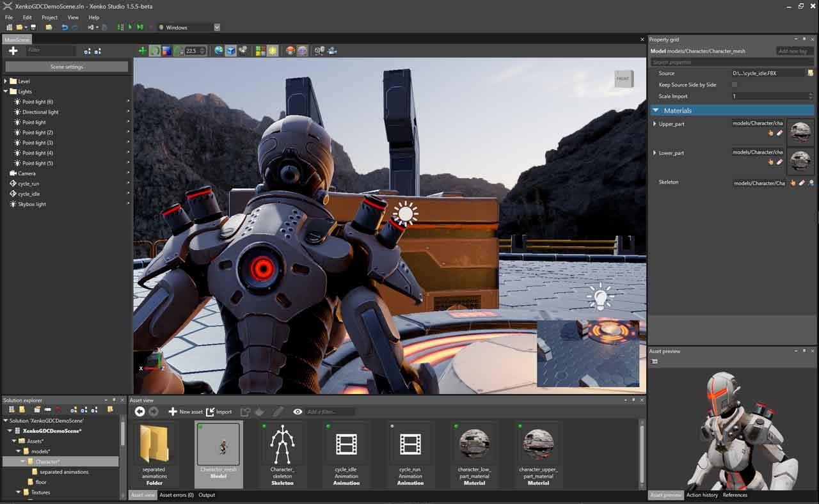Click the render mode cube icon
This screenshot has height=504, width=819.
(231, 51)
